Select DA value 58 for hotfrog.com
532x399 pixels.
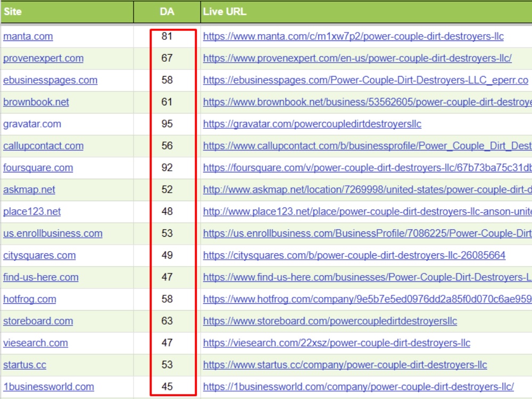(167, 299)
